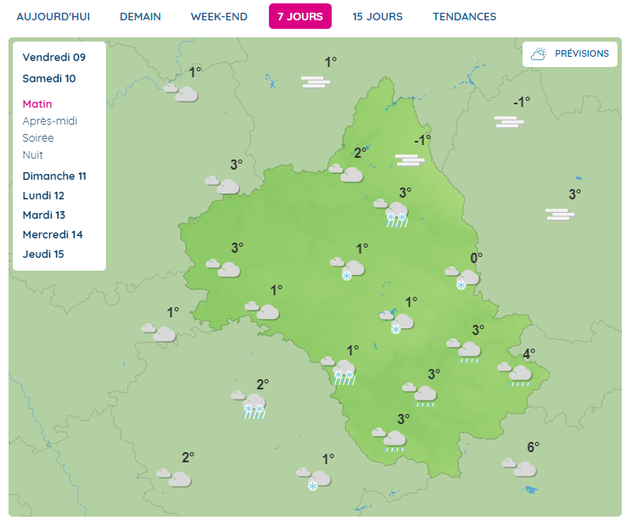626x520 pixels.
Task: Click the snow cloud icon under the 1° by the blue lake in the bright green region
Action: [396, 322]
